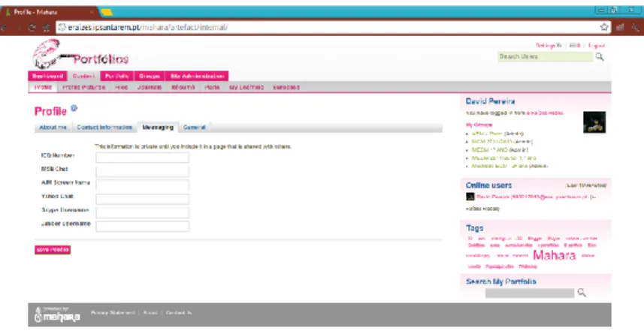
Task: Focus the Search My Portfolio field
Action: coord(530,293)
